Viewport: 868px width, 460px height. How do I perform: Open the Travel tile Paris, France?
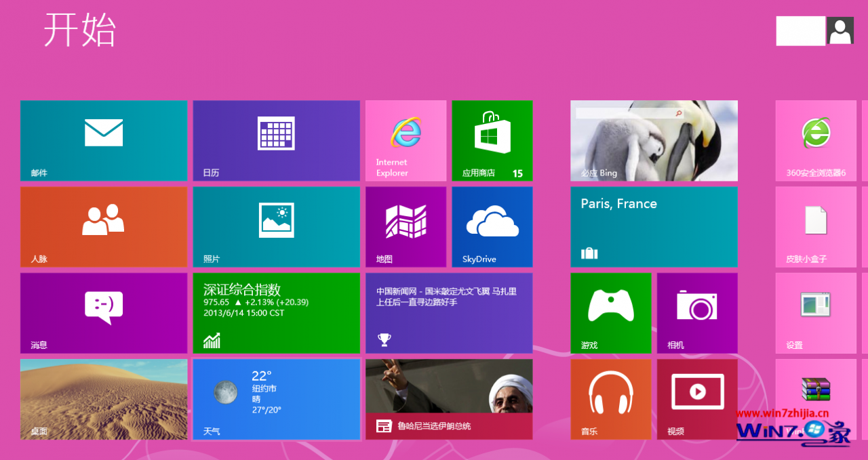654,227
